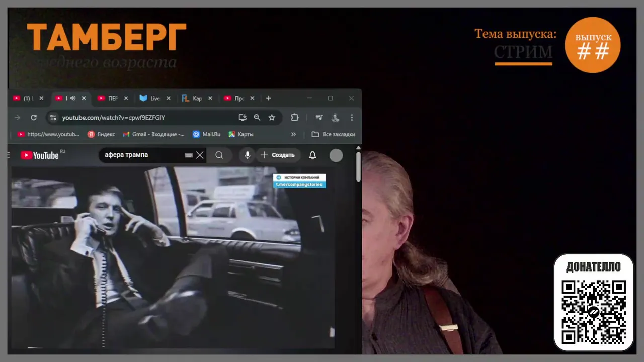This screenshot has height=362, width=644.
Task: Run YouTube search with magnifier button
Action: 219,155
